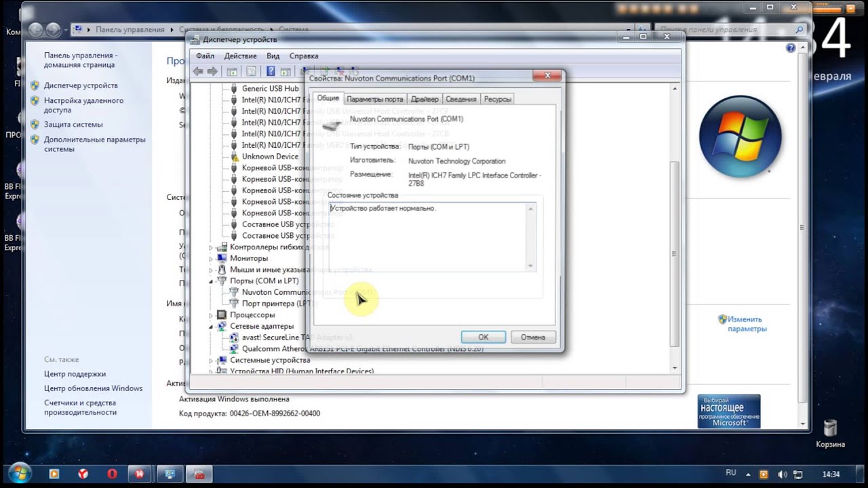868x488 pixels.
Task: Click the 14:34 taskbar clock
Action: 831,474
